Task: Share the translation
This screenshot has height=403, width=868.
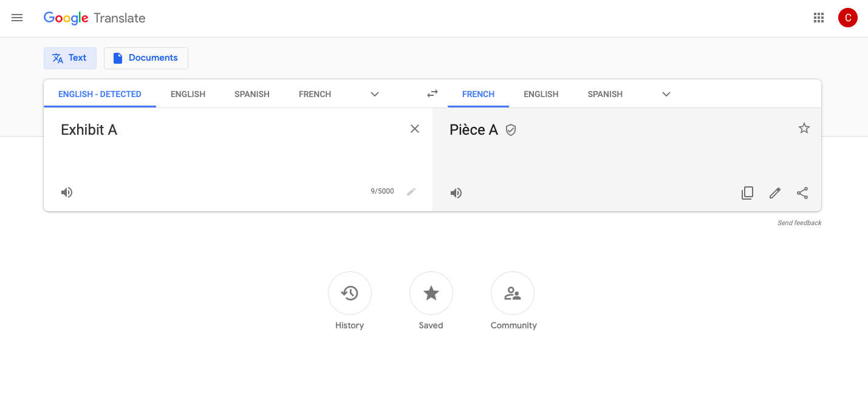Action: pos(802,193)
